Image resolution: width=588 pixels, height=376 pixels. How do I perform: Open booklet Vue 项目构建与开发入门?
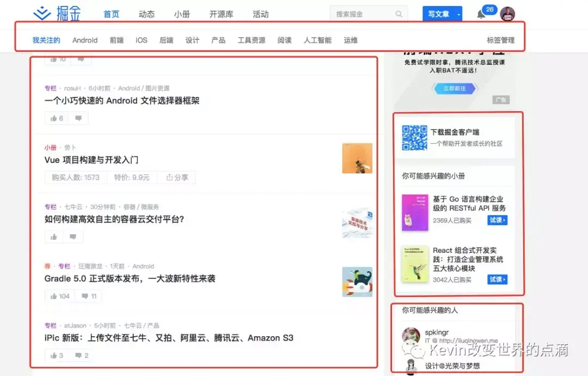(91, 160)
